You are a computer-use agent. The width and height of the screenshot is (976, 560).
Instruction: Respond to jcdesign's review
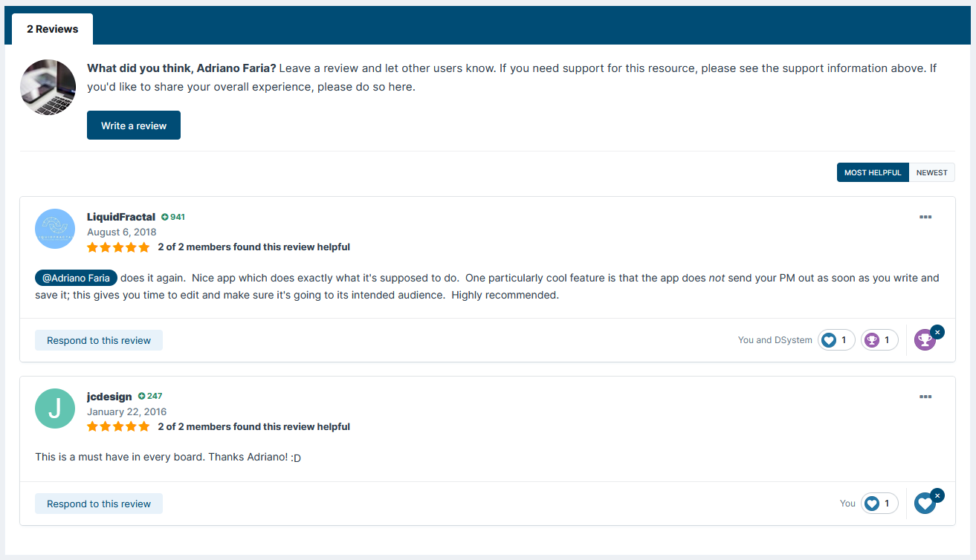click(99, 504)
